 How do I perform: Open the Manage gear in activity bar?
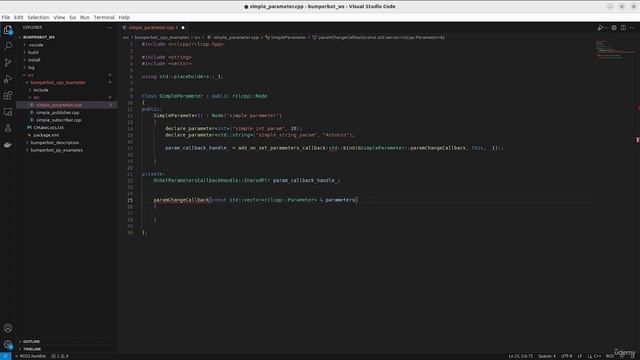click(x=8, y=344)
